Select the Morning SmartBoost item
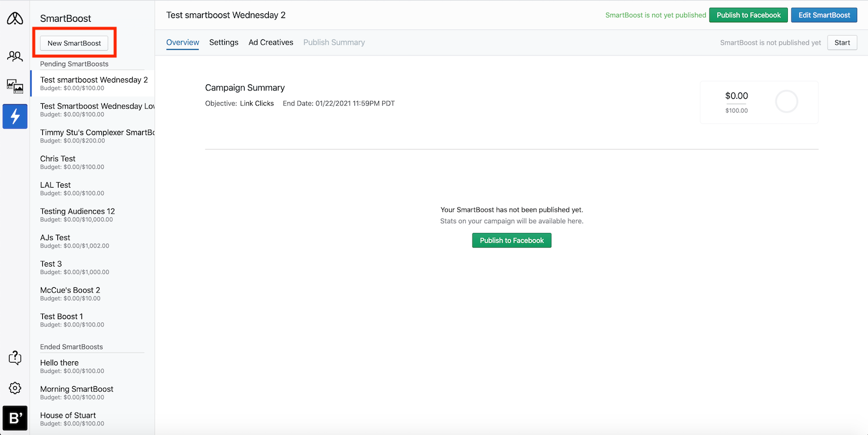This screenshot has height=435, width=868. 93,392
